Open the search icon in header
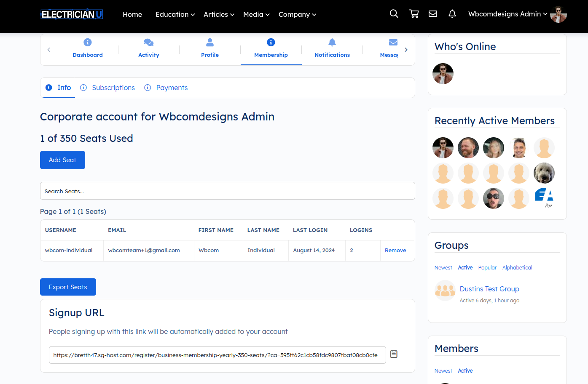The image size is (588, 384). pyautogui.click(x=394, y=14)
